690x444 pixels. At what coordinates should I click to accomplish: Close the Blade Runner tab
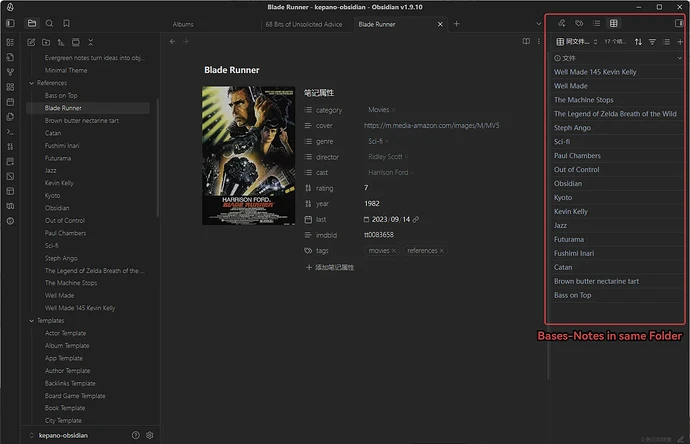(x=440, y=24)
